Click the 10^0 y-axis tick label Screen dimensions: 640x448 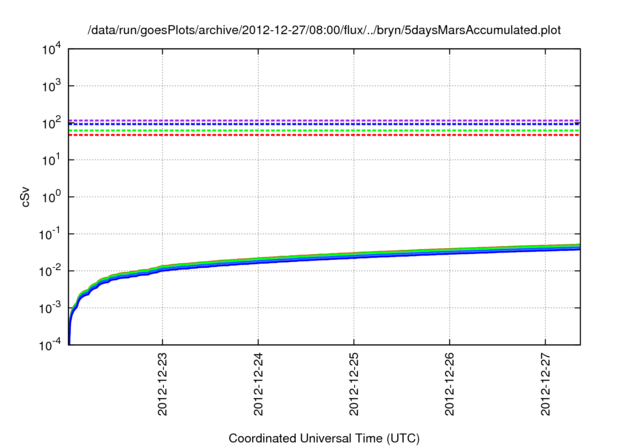point(52,197)
